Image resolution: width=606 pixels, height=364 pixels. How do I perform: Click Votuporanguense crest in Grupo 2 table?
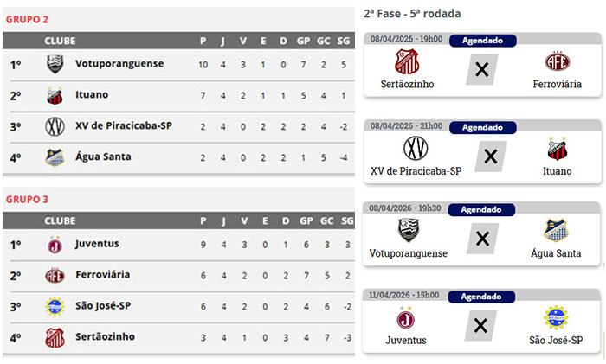(55, 64)
